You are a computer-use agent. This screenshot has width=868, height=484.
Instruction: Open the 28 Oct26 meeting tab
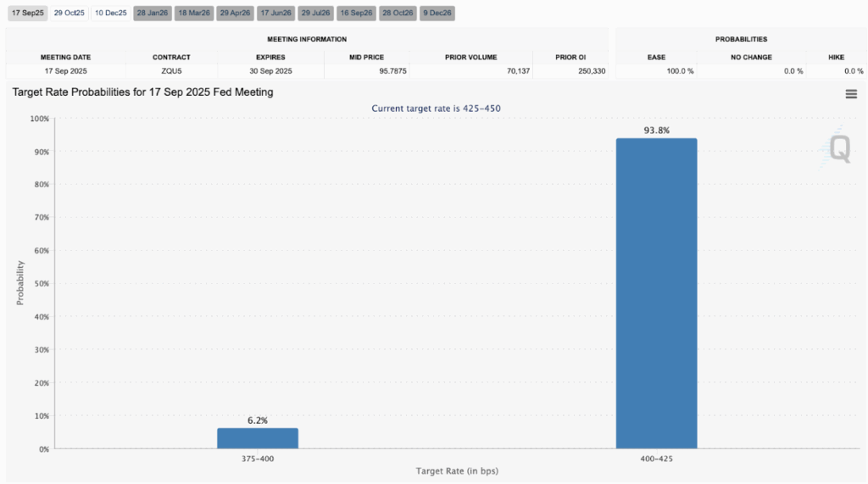[x=397, y=13]
